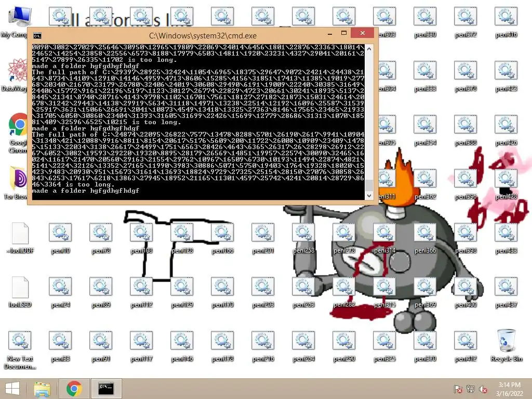Select the peni203 file icon

point(263,292)
